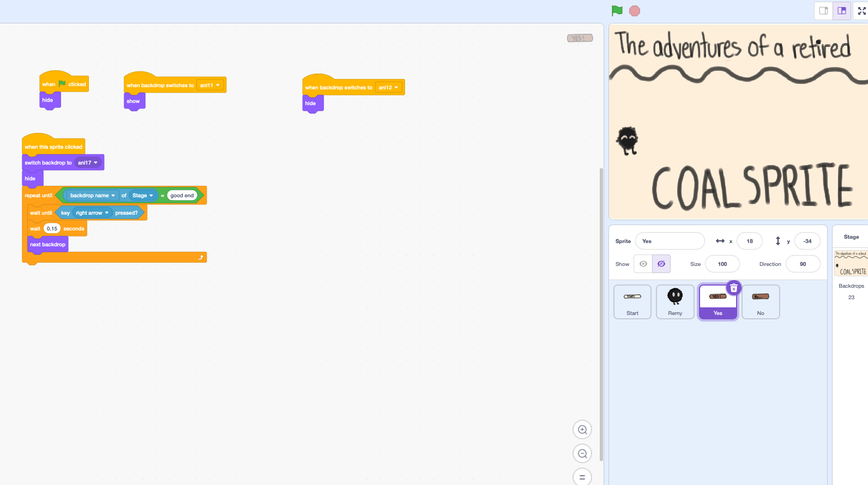Edit the sprite Size field
The height and width of the screenshot is (485, 868).
coord(722,264)
